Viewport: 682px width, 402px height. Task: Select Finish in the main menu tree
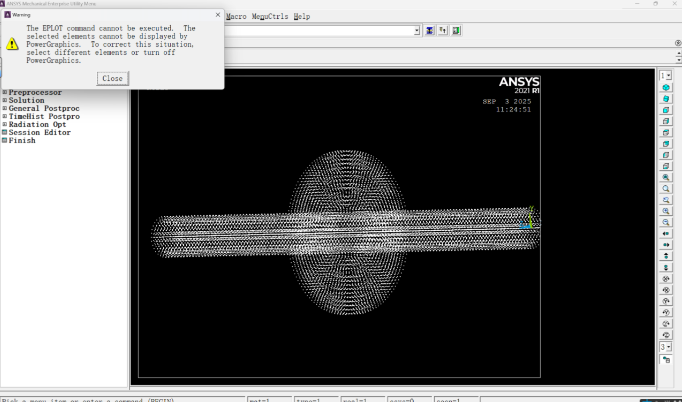(22, 140)
